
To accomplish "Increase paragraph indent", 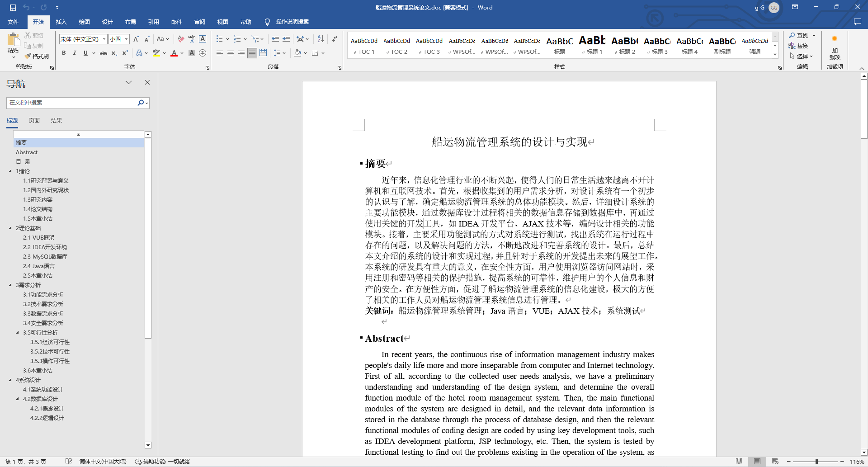I will point(286,39).
